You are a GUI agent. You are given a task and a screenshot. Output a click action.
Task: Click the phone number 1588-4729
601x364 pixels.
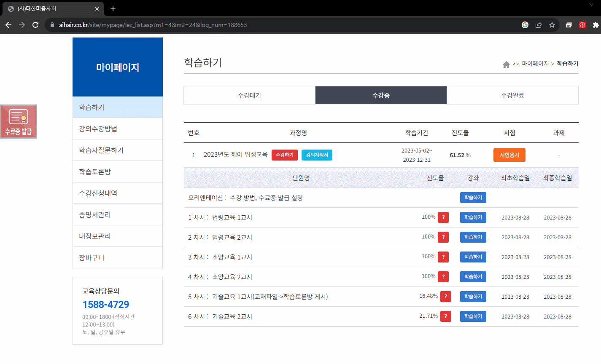pyautogui.click(x=106, y=305)
